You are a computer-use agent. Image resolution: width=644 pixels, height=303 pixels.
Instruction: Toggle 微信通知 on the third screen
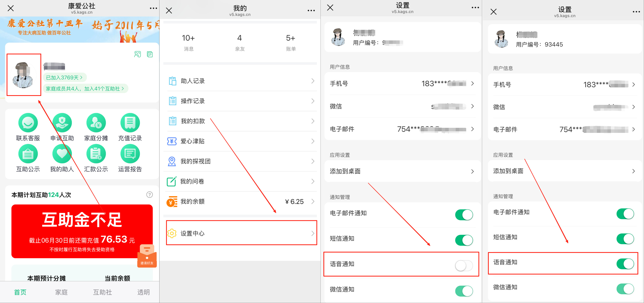pos(464,291)
